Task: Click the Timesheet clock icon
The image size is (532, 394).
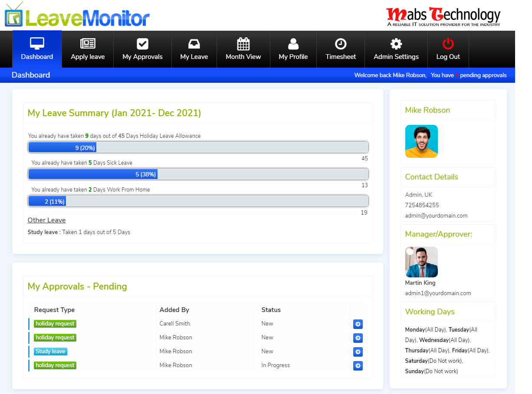Action: (x=340, y=43)
